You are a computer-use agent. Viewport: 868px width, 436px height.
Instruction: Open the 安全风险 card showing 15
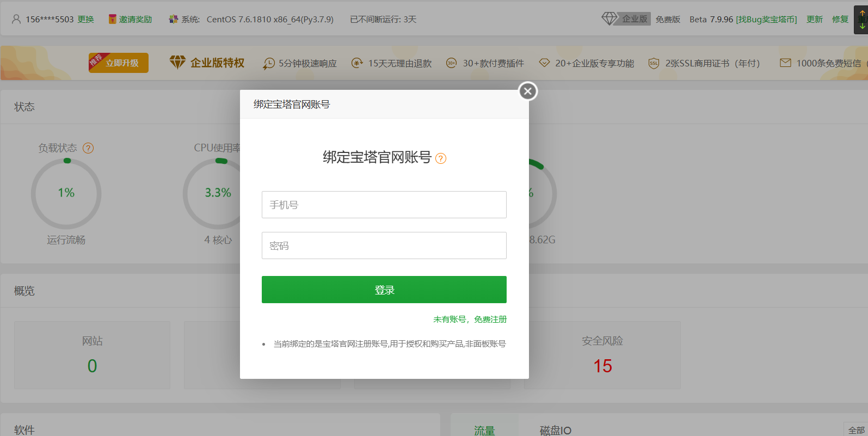(x=602, y=355)
